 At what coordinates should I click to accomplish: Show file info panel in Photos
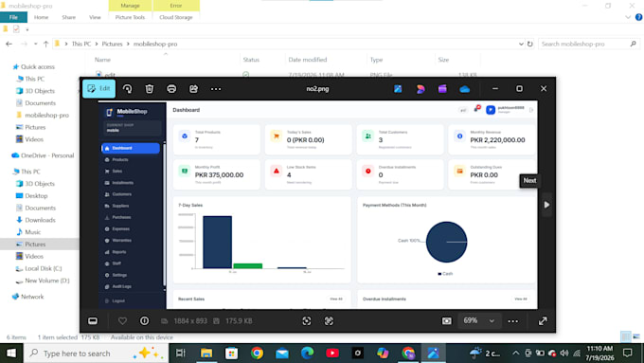click(145, 321)
